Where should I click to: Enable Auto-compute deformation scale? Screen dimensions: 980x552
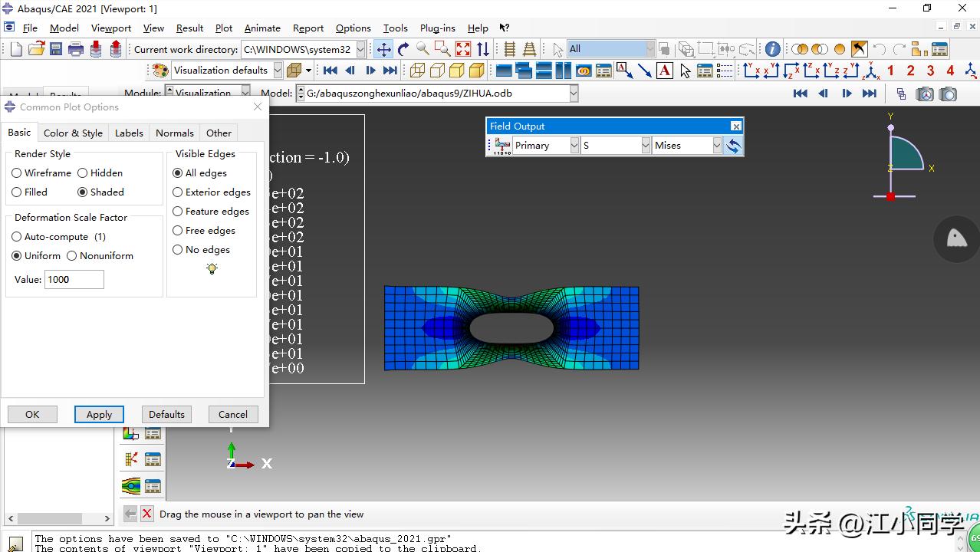[17, 237]
